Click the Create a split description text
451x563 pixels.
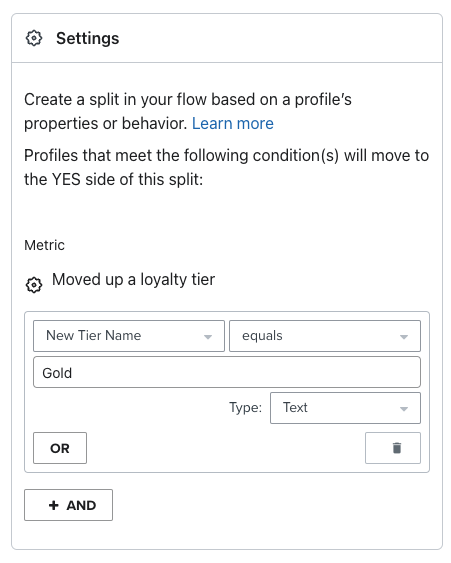click(188, 111)
